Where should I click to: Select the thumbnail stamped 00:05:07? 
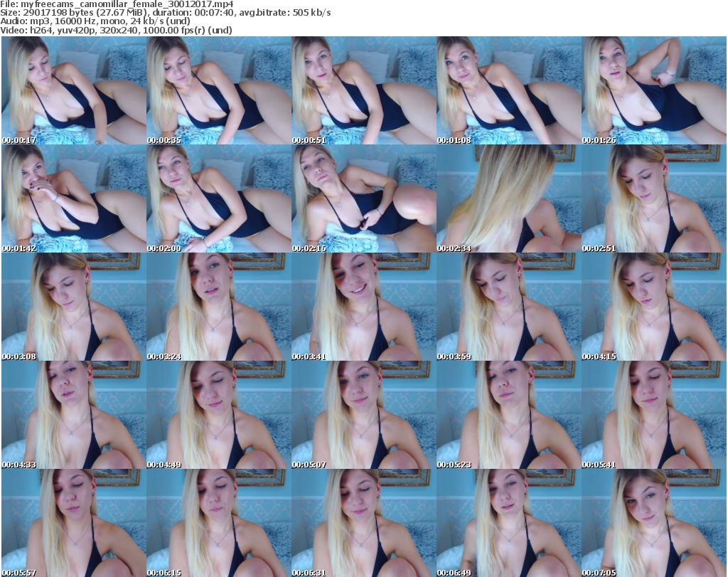pyautogui.click(x=363, y=415)
